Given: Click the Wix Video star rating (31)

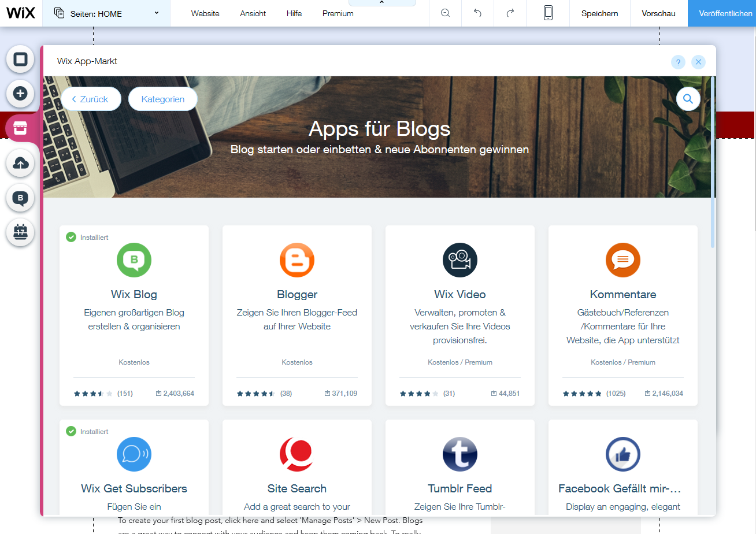Looking at the screenshot, I should [427, 394].
